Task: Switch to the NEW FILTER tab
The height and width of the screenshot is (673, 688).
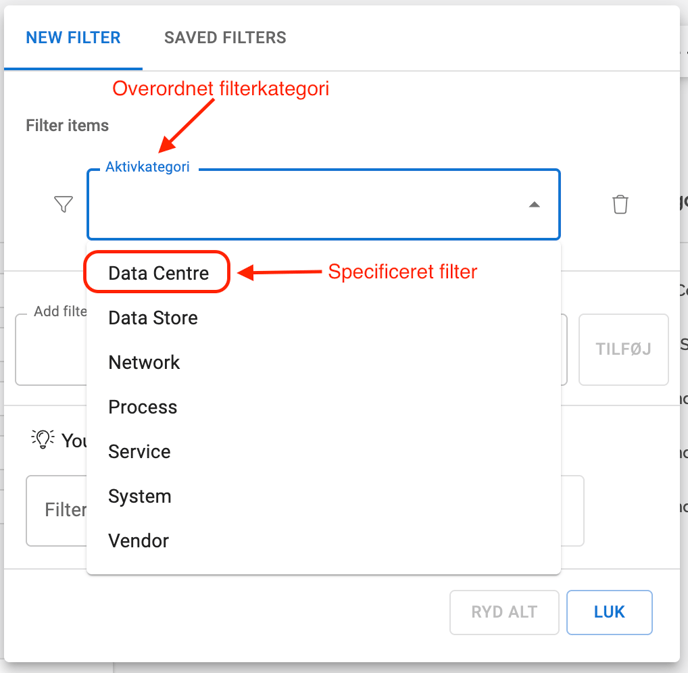Action: click(73, 38)
